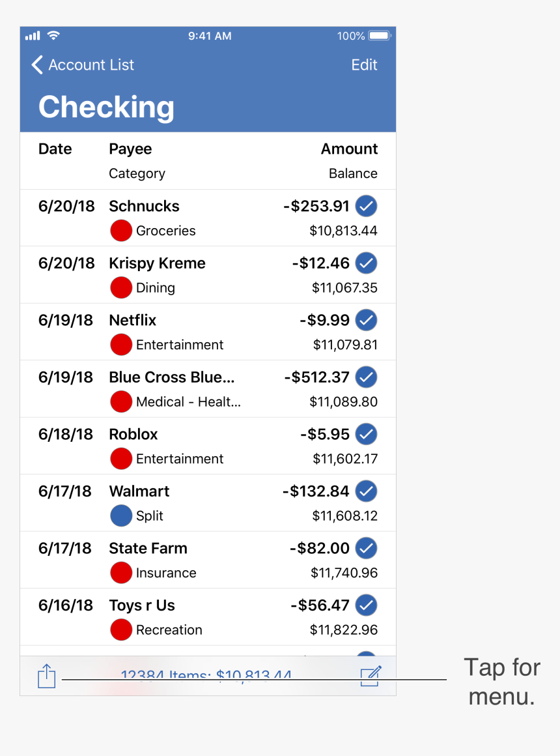Toggle cleared checkmark for State Farm transaction
Screen dimensions: 560x756
point(367,549)
